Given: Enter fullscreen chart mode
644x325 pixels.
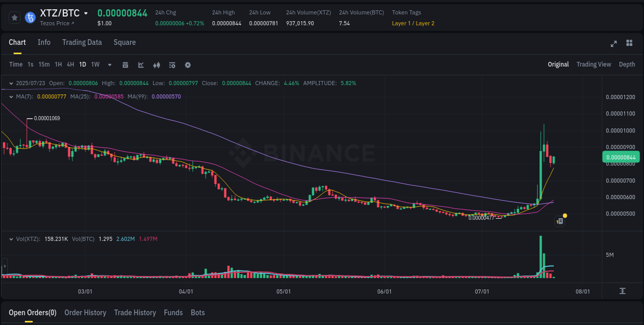Looking at the screenshot, I should point(614,44).
